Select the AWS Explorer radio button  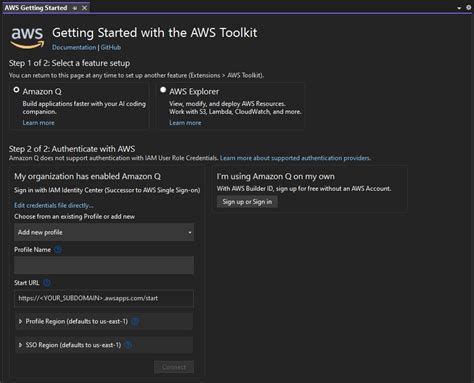[163, 90]
